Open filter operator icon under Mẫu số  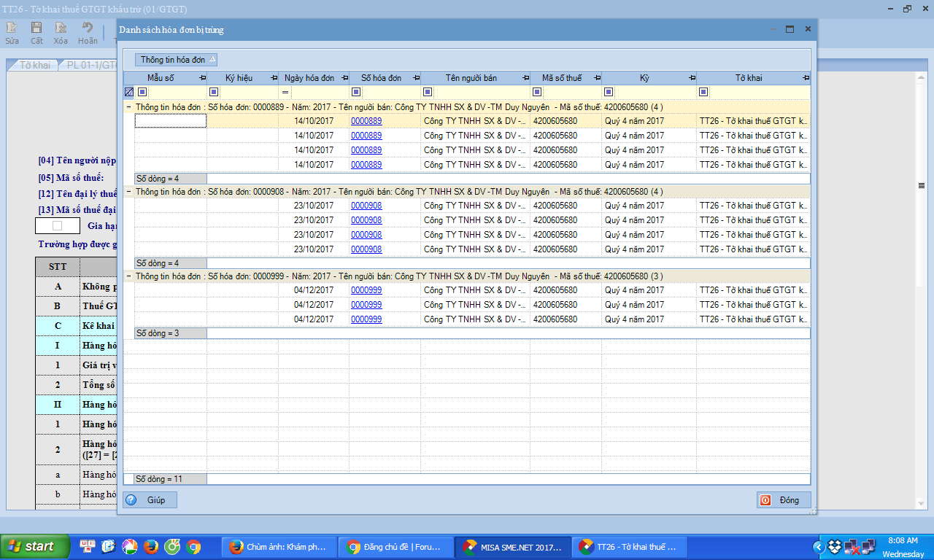point(142,92)
